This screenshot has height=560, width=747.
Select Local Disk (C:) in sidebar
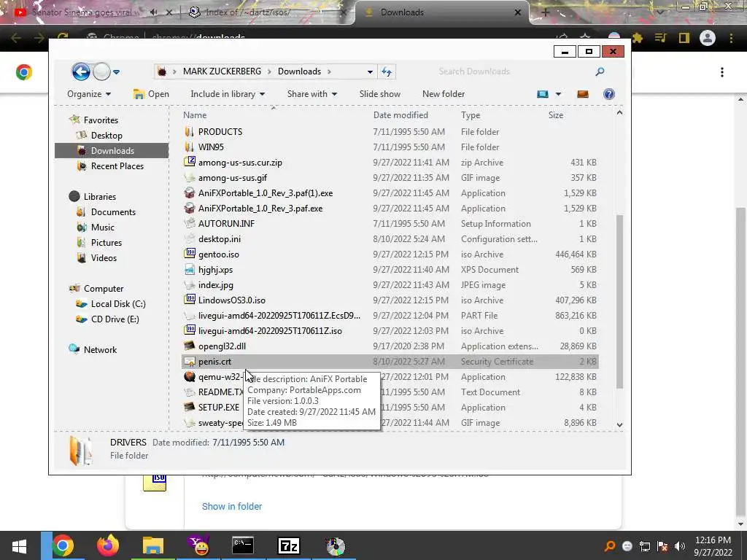pyautogui.click(x=117, y=304)
